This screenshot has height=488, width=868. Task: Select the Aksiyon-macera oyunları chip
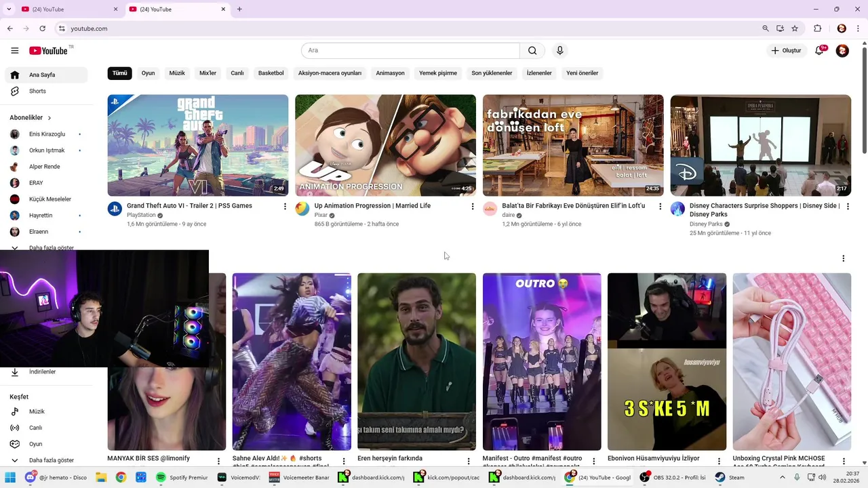click(330, 73)
